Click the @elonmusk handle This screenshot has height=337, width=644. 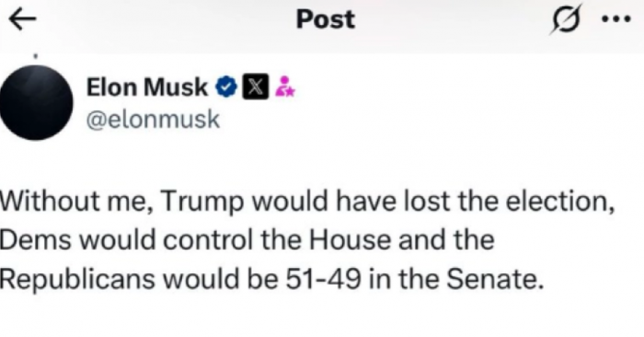153,120
